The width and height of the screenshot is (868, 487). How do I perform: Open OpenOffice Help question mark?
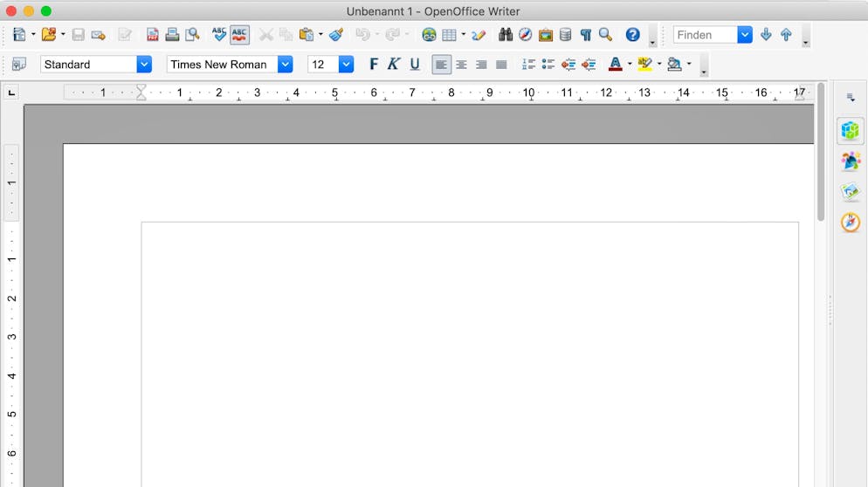pos(633,35)
